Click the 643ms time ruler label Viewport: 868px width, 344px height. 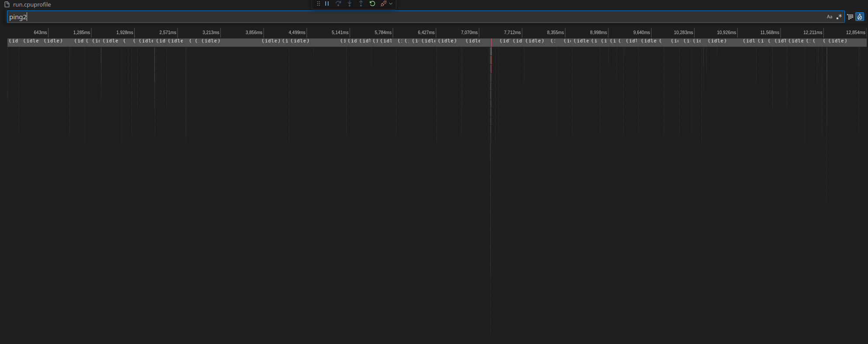point(40,33)
